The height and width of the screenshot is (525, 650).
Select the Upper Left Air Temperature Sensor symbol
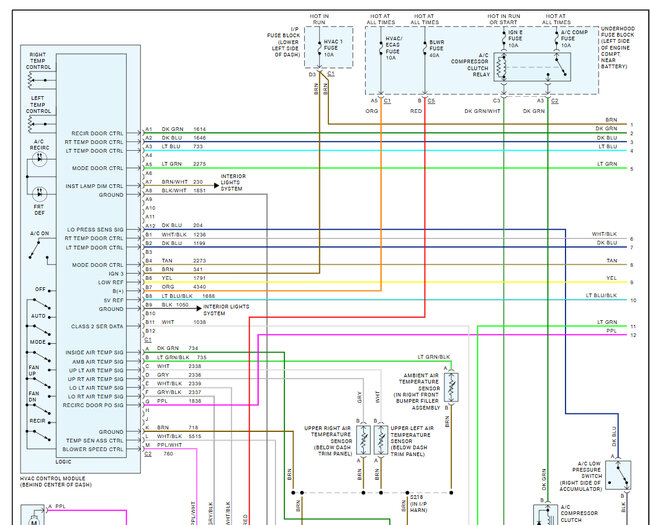[381, 440]
